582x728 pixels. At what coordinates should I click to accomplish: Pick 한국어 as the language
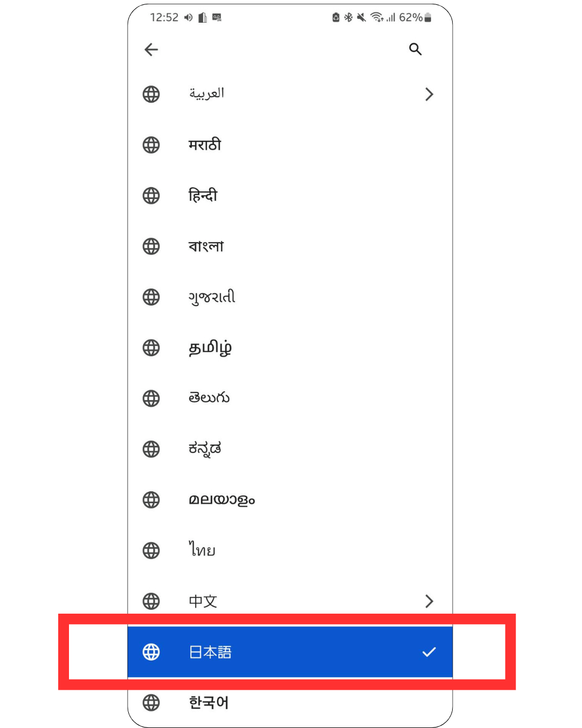[x=290, y=703]
